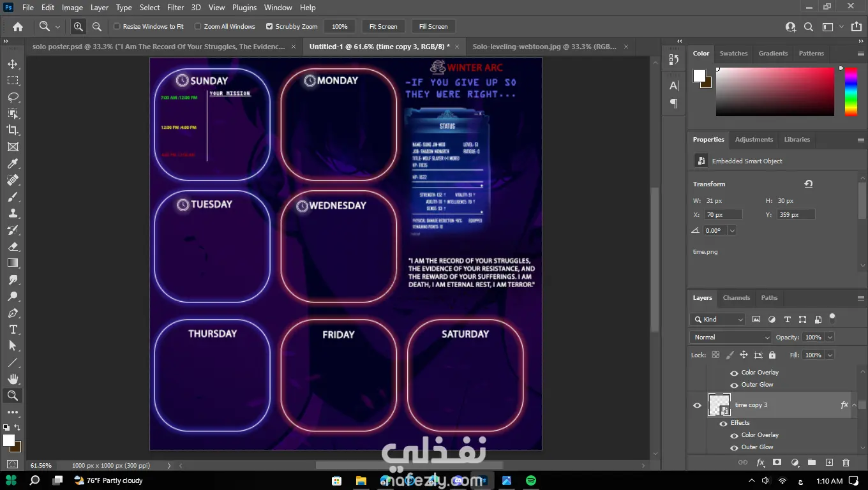Image resolution: width=868 pixels, height=490 pixels.
Task: Select the Eyedropper tool
Action: coord(13,163)
